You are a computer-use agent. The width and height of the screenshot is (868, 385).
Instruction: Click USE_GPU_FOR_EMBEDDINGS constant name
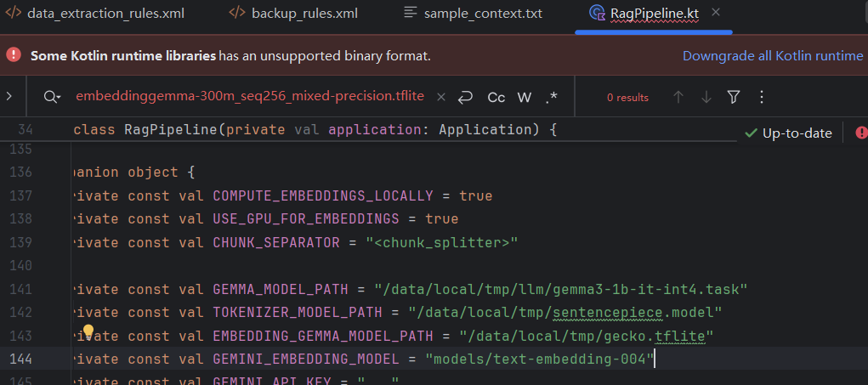click(306, 219)
